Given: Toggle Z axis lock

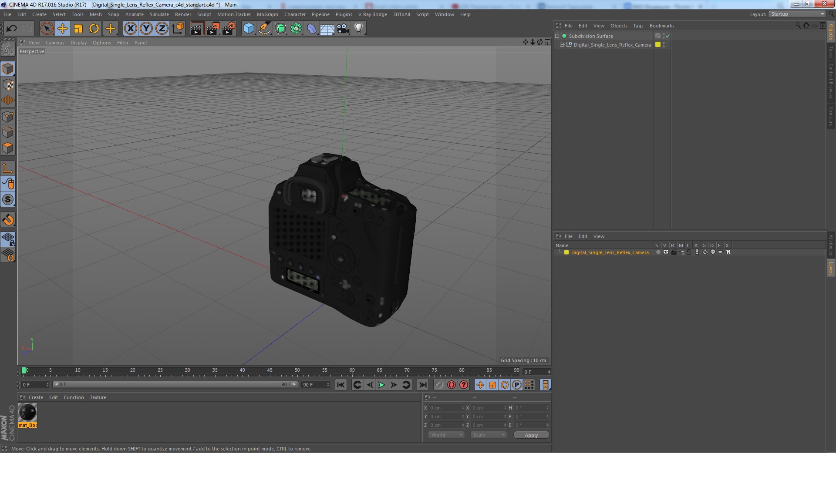Looking at the screenshot, I should pos(162,29).
